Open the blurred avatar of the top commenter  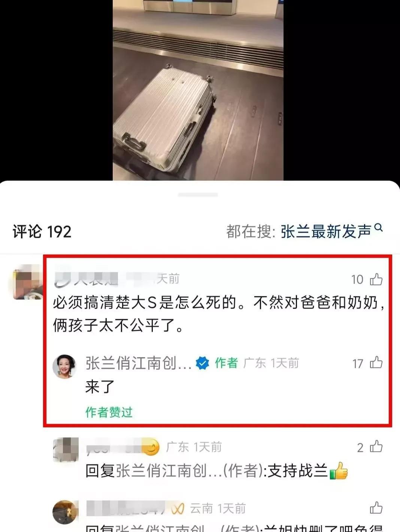point(26,282)
